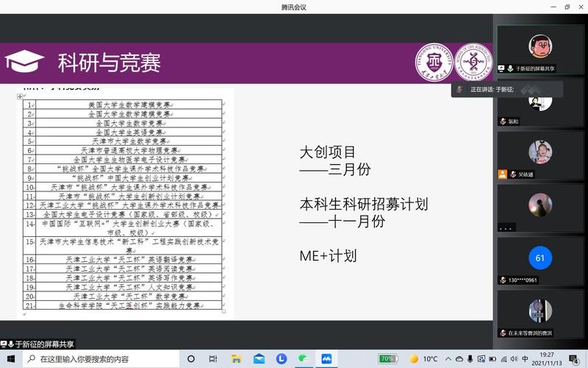The image size is (588, 368).
Task: Click the slide text 大创项目
Action: 327,152
